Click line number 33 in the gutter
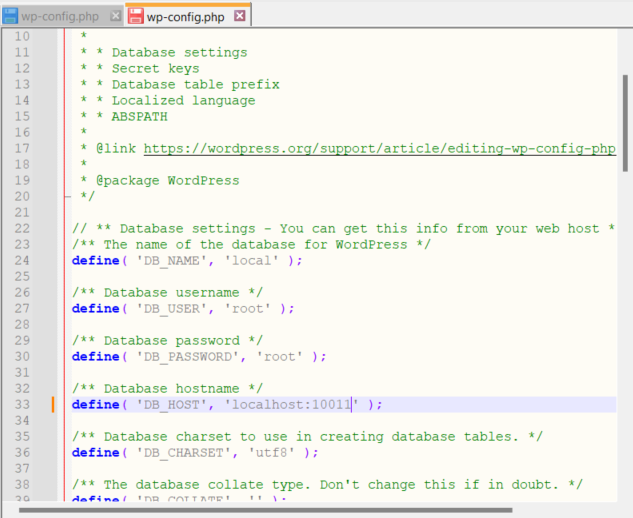 tap(22, 404)
